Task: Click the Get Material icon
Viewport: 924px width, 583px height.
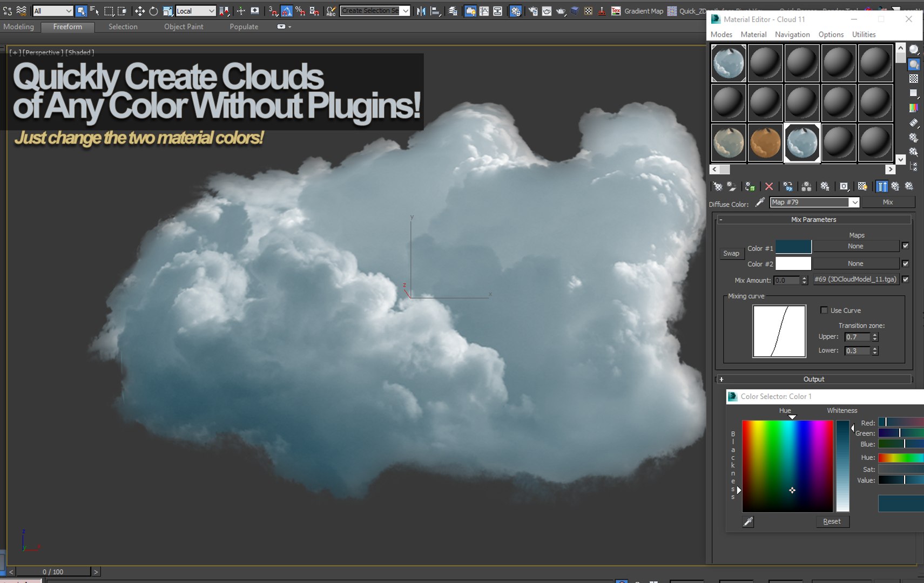Action: [718, 186]
